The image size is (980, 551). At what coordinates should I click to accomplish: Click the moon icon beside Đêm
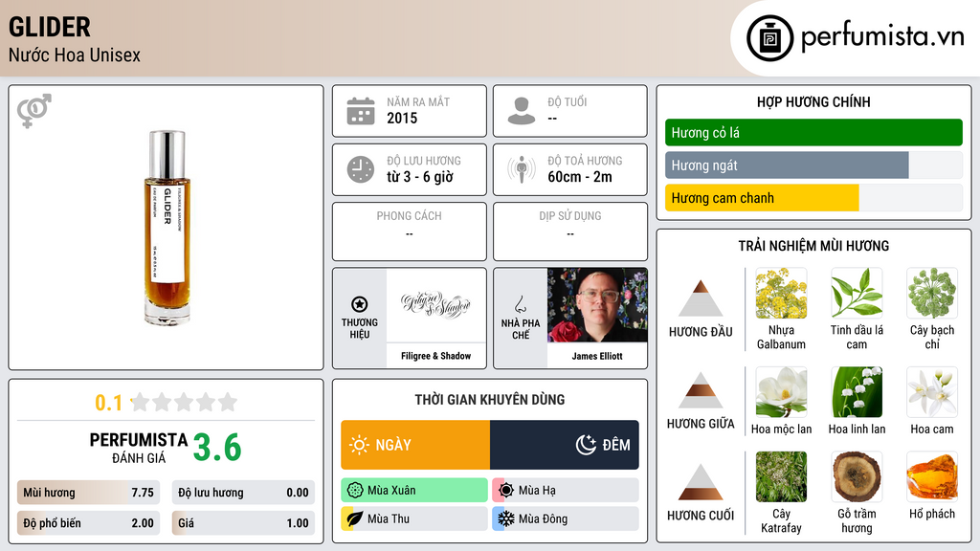(x=586, y=445)
